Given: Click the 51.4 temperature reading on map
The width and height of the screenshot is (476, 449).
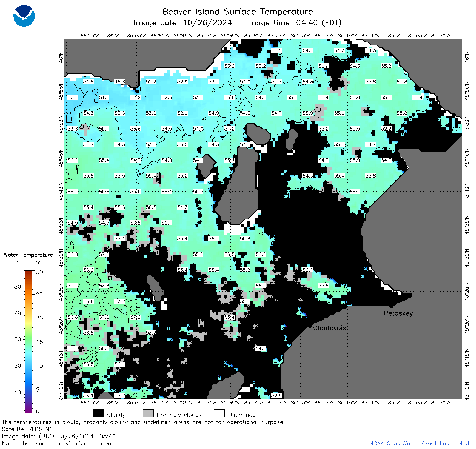Looking at the screenshot, I should [104, 97].
